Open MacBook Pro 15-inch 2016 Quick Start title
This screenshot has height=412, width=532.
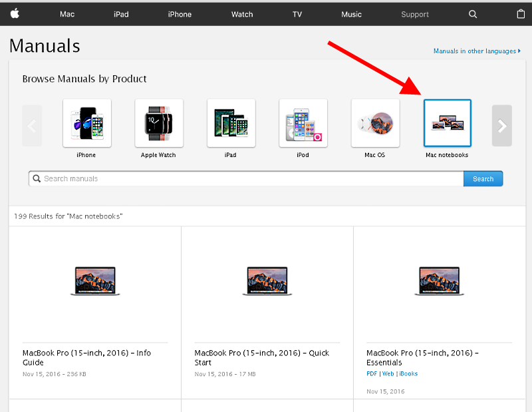[x=261, y=357]
